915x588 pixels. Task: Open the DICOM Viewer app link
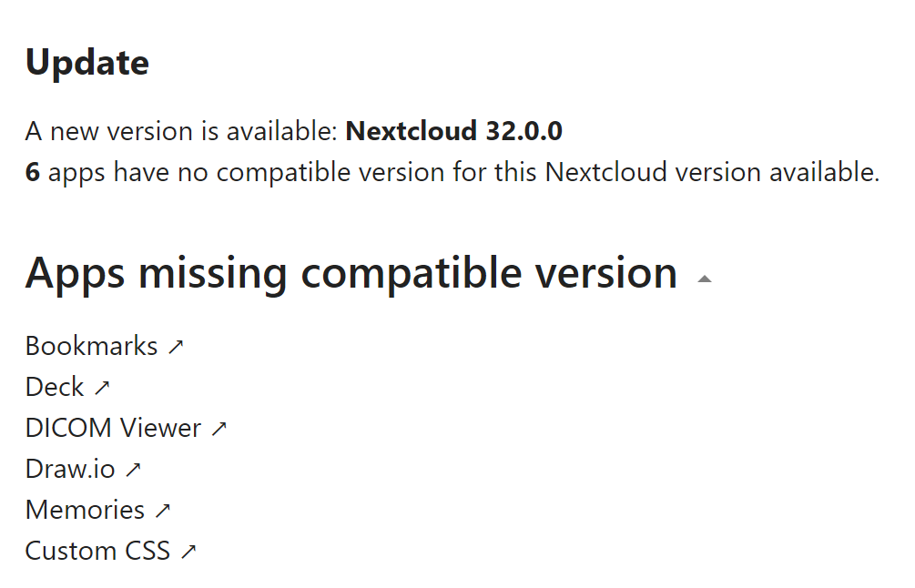[113, 428]
